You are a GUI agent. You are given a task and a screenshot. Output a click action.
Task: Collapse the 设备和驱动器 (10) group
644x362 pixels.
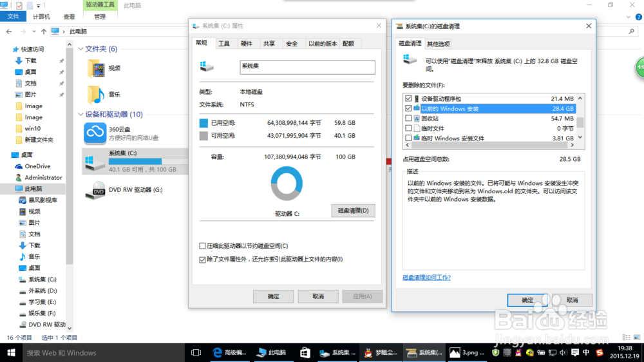(x=81, y=114)
